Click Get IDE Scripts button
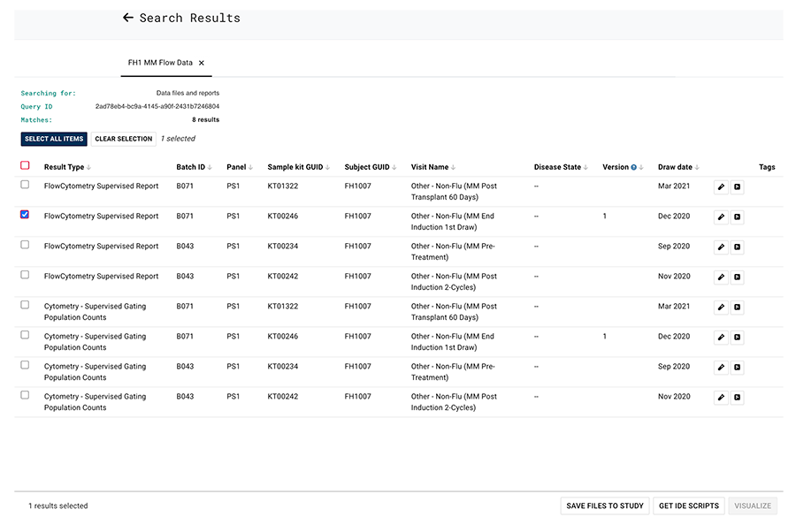Screen dimensions: 796x532 [x=688, y=505]
